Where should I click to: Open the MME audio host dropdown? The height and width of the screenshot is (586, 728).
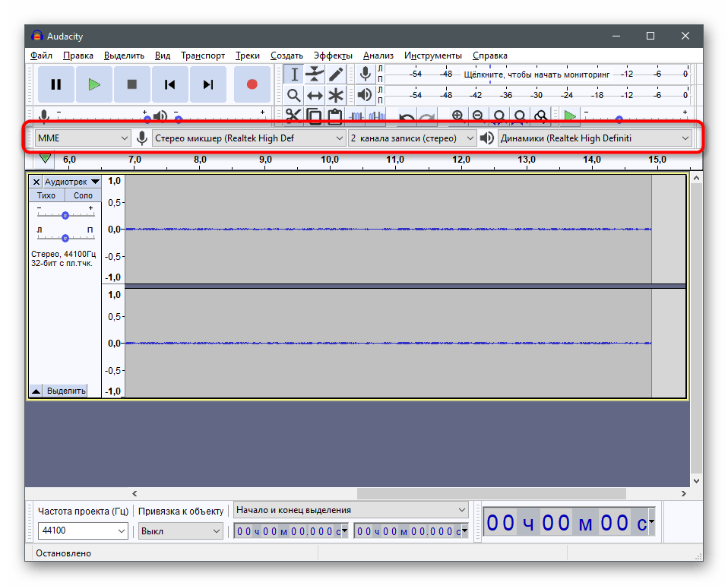(x=82, y=138)
